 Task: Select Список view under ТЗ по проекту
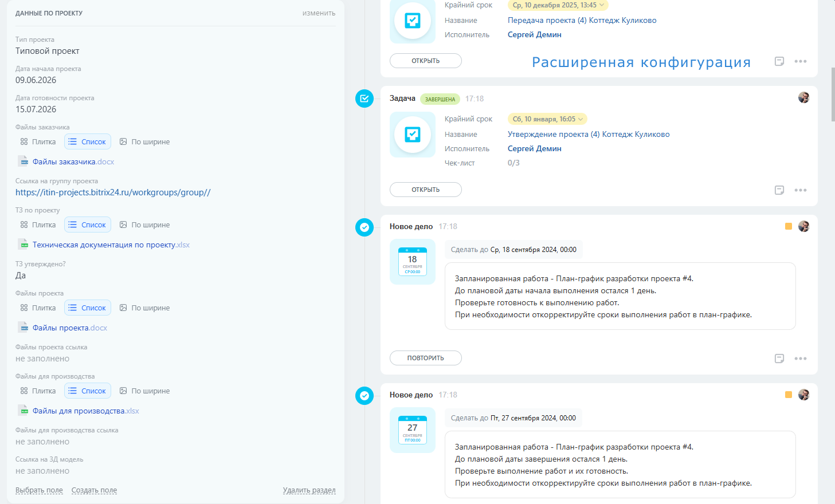(88, 225)
